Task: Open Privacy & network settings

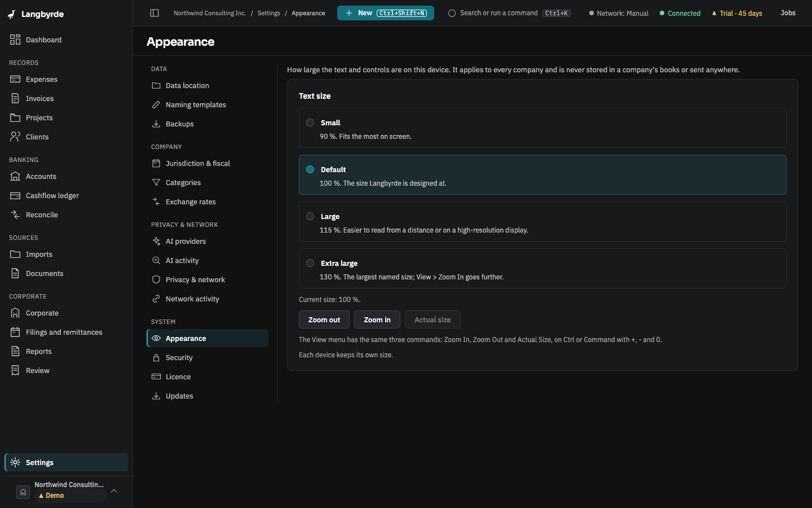Action: coord(208,279)
